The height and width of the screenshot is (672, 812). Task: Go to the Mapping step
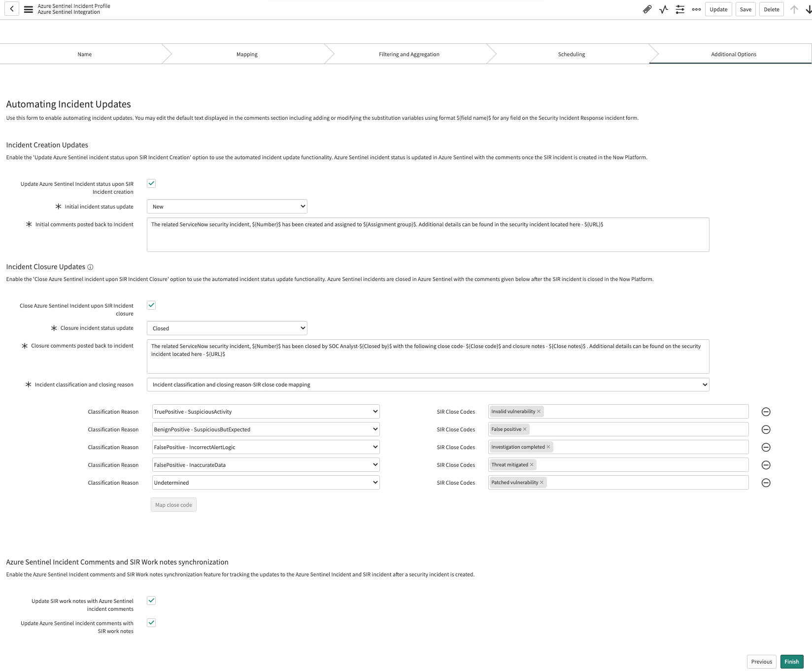coord(247,54)
